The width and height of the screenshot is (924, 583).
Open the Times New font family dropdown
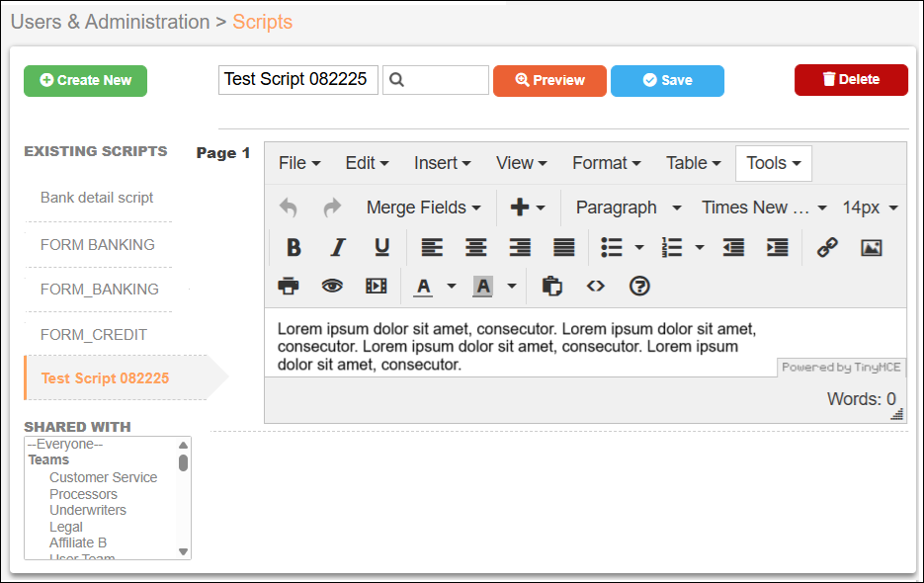(x=764, y=208)
